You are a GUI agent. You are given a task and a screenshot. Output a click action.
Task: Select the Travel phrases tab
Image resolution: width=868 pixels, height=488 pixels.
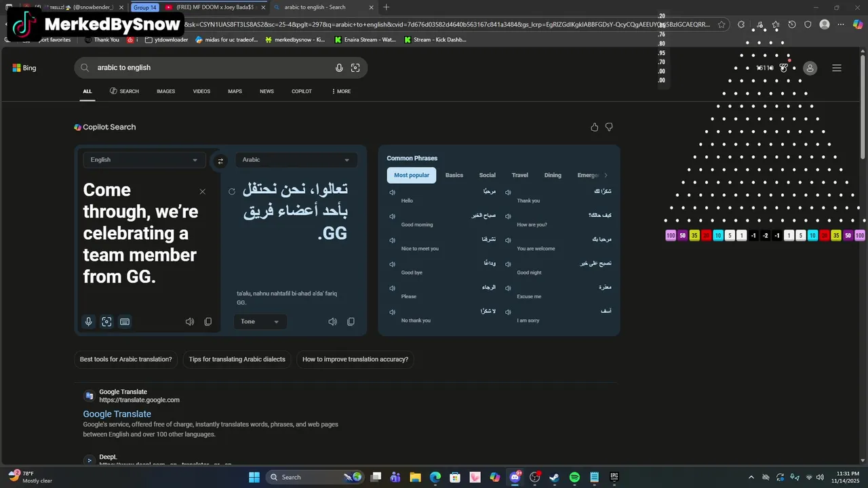[x=520, y=176]
